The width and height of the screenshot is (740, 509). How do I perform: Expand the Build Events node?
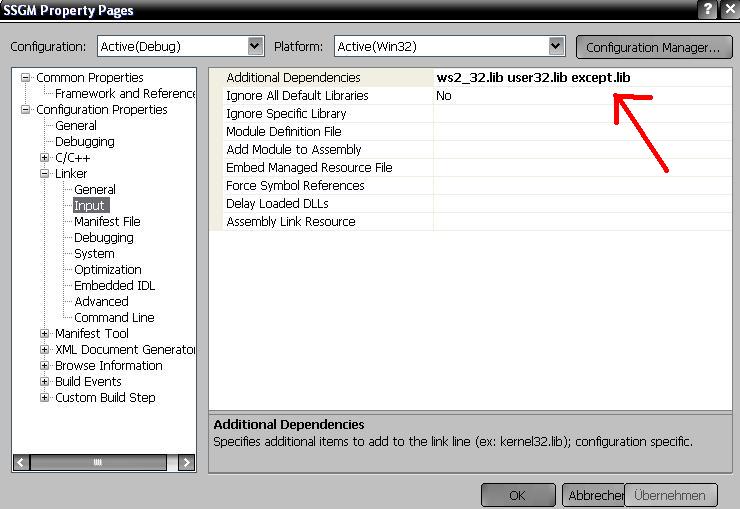45,382
